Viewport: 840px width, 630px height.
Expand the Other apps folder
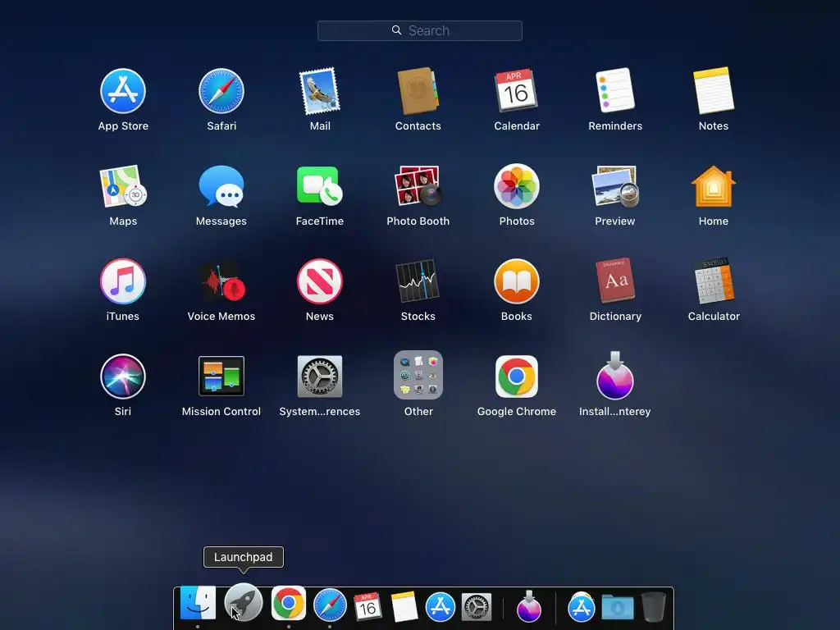(x=418, y=375)
